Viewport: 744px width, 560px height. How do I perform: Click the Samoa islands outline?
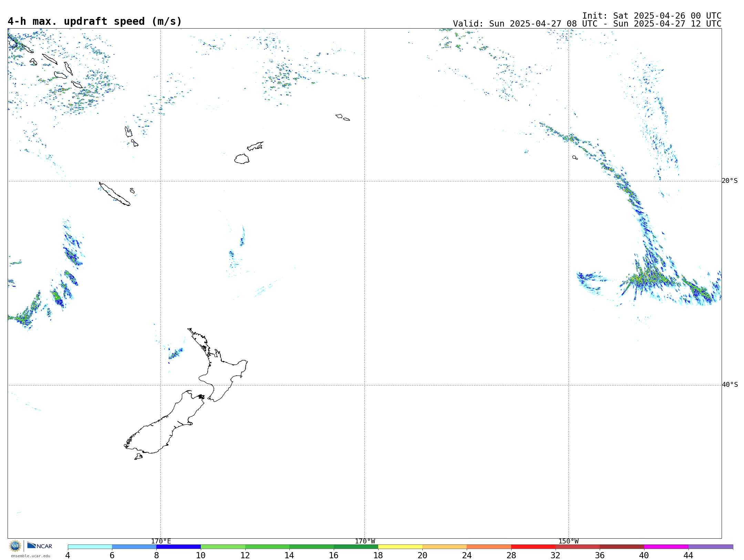coord(342,117)
